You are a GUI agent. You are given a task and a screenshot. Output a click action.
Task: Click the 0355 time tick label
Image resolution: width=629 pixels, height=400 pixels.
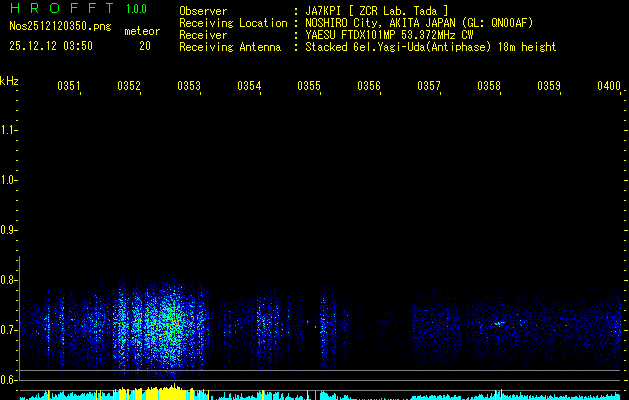pyautogui.click(x=309, y=87)
